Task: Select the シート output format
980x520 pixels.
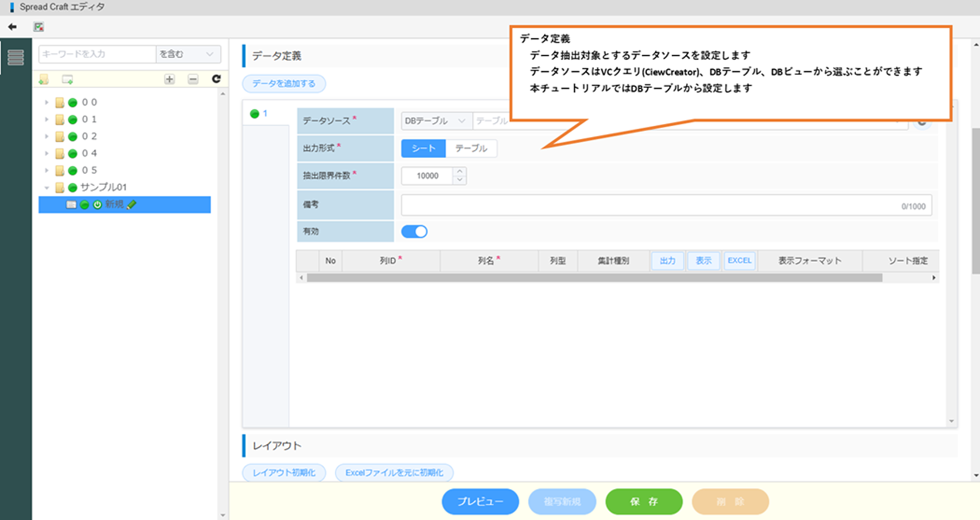Action: (x=423, y=149)
